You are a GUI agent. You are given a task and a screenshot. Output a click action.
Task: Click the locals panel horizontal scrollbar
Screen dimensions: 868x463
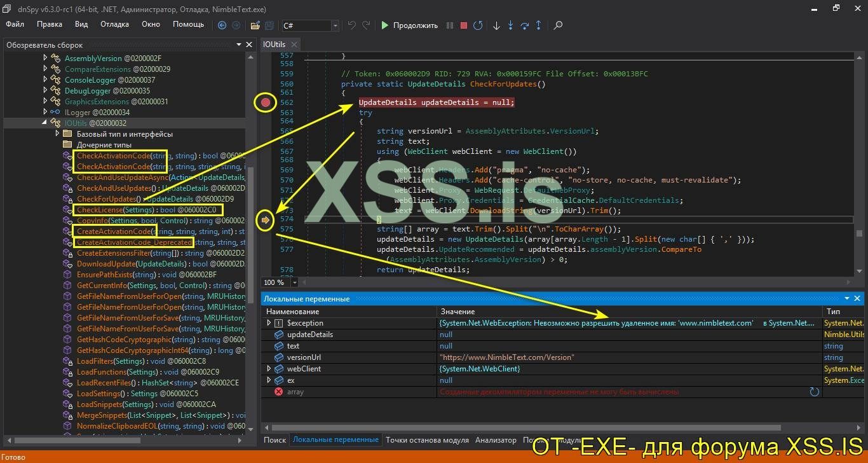[521, 427]
